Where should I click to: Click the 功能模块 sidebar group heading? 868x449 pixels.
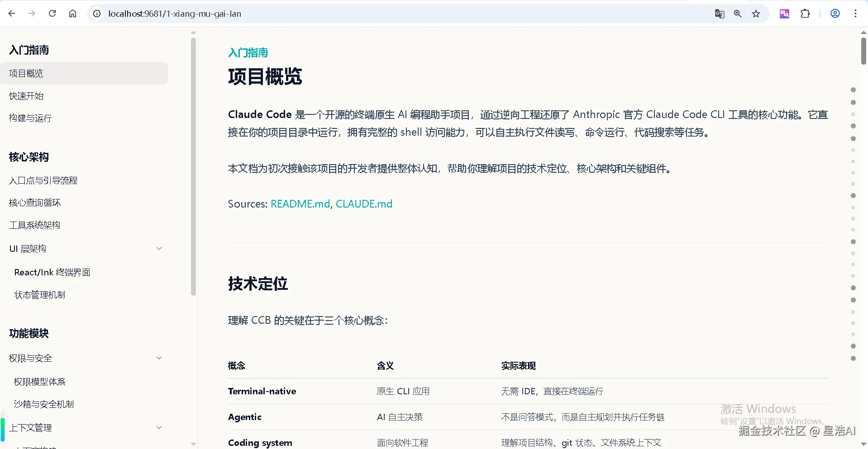pyautogui.click(x=29, y=333)
